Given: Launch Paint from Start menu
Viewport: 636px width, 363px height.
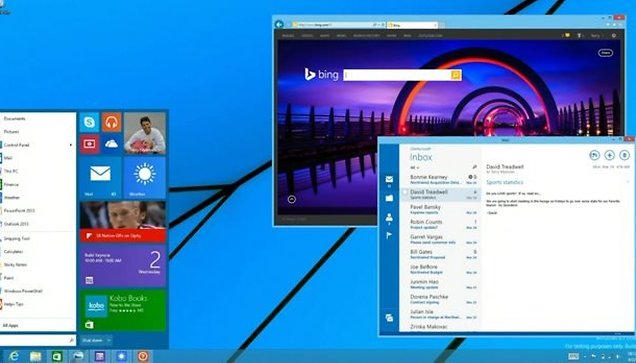Looking at the screenshot, I should [x=9, y=278].
